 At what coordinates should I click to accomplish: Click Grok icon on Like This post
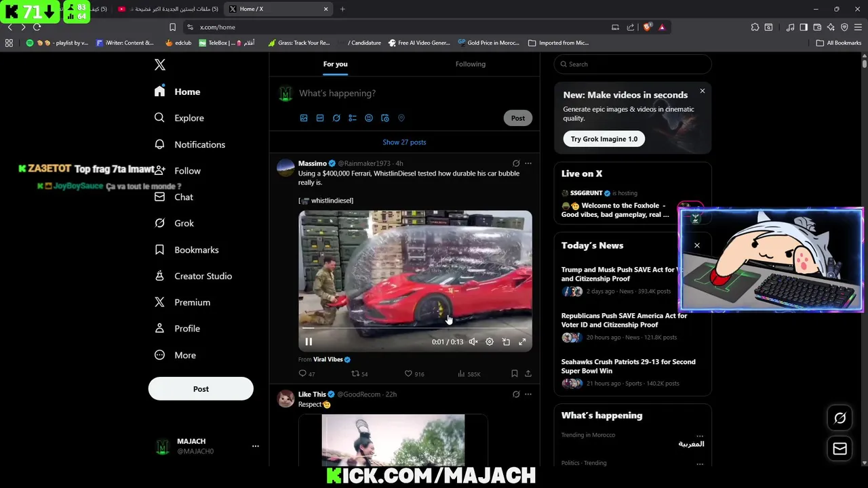(516, 394)
